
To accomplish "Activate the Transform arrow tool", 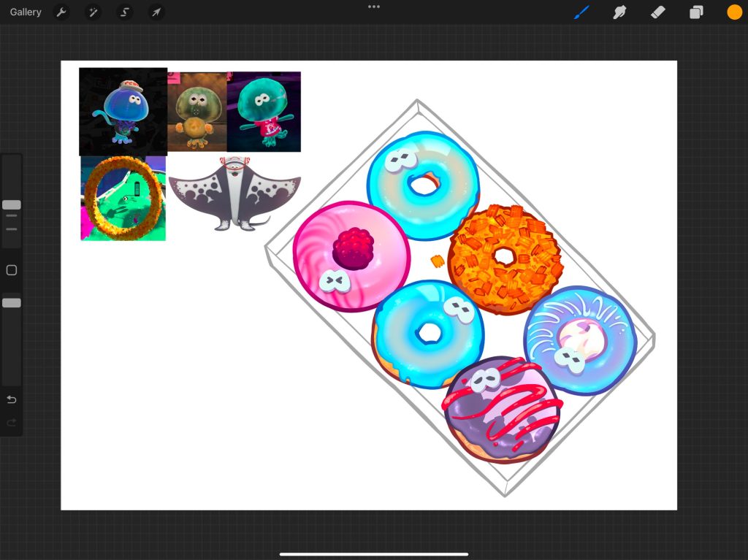I will 156,12.
